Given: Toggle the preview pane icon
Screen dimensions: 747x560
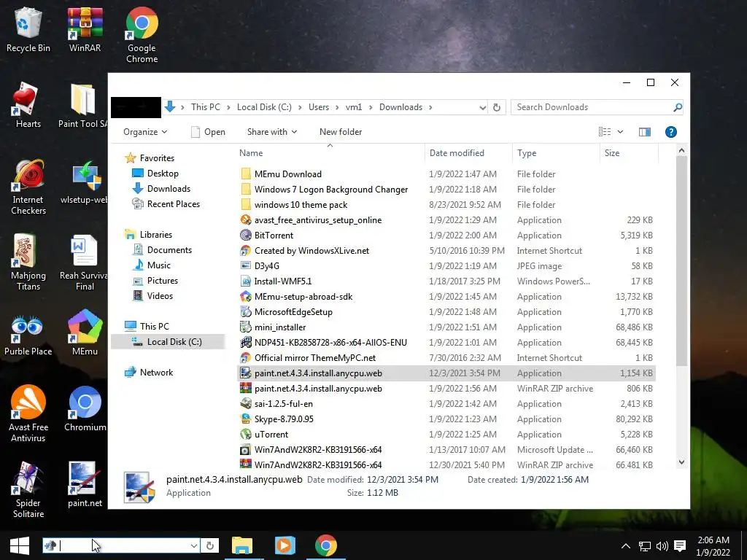Looking at the screenshot, I should 645,132.
